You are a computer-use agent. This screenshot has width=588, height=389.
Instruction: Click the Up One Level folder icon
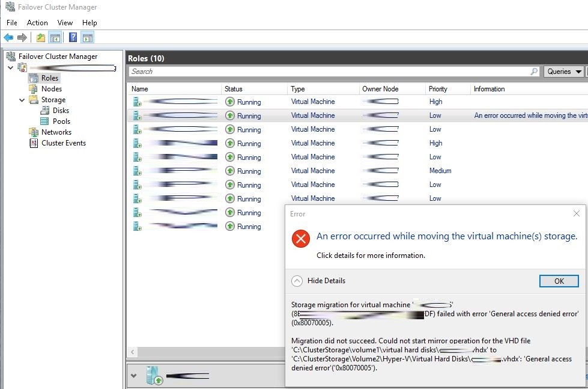[x=40, y=38]
